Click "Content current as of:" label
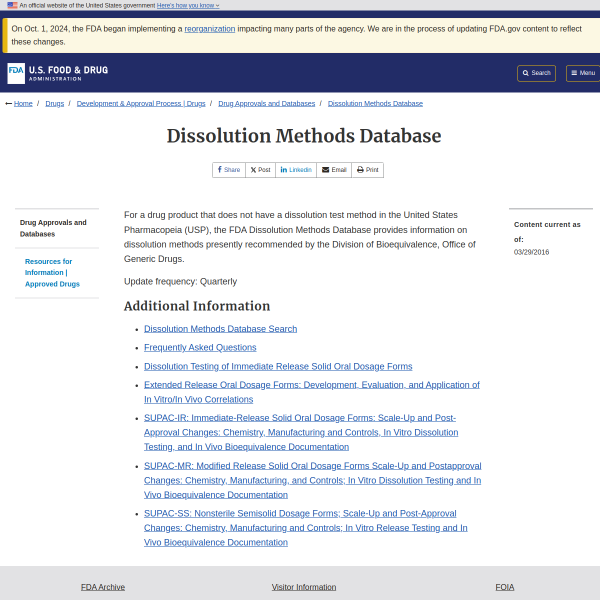The image size is (600, 600). (x=547, y=232)
